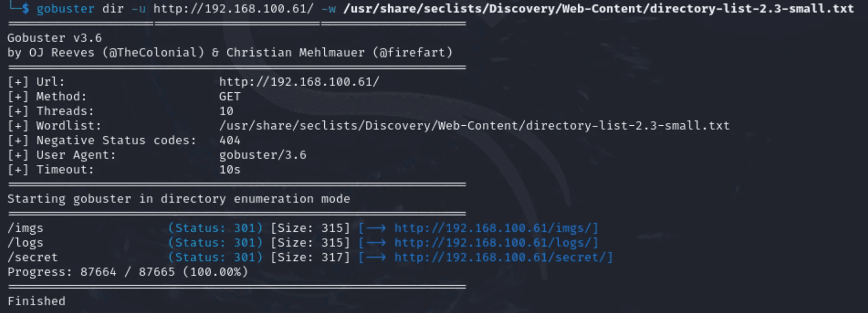
Task: Click the @firefart handle
Action: (412, 52)
